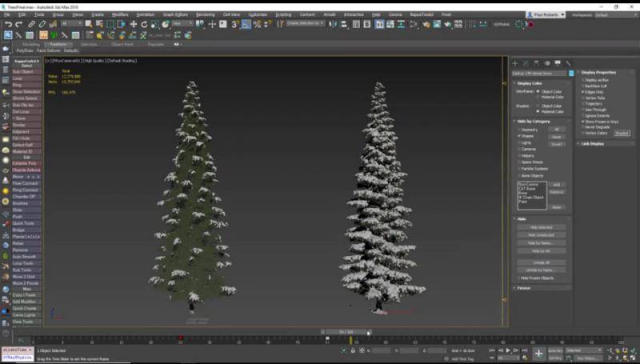
Task: Open the Rendering menu
Action: coord(206,14)
